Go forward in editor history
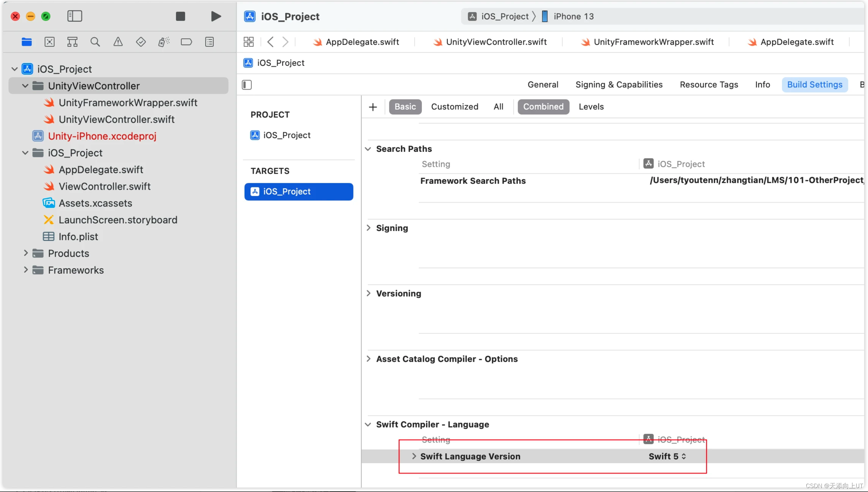 point(286,42)
